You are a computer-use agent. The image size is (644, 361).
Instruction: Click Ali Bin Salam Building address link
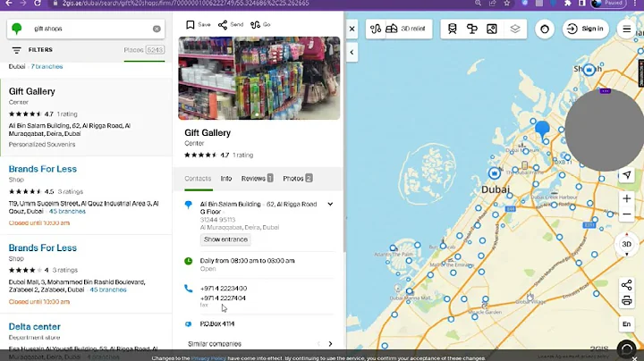[x=231, y=205]
